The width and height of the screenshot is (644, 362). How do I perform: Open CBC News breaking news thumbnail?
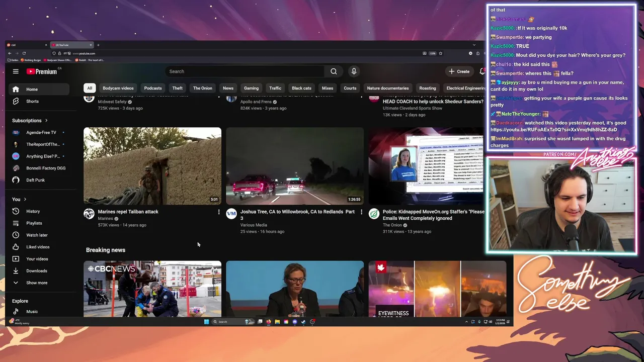coord(152,289)
